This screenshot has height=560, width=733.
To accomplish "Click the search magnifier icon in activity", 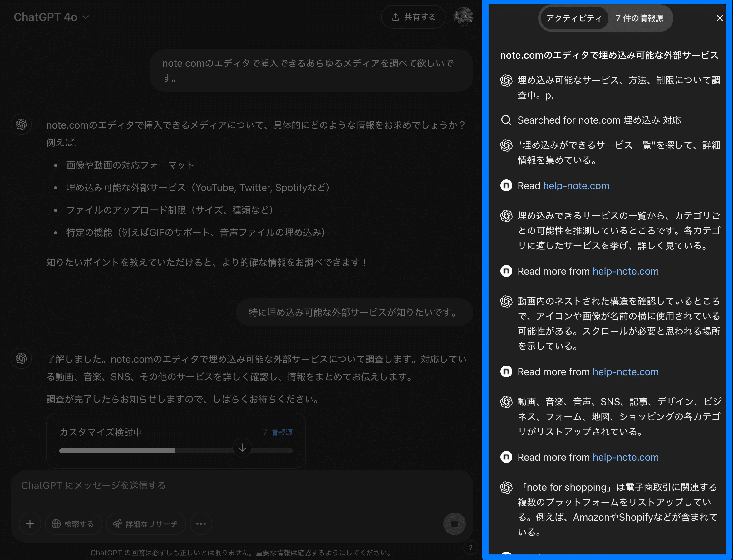I will click(x=506, y=120).
